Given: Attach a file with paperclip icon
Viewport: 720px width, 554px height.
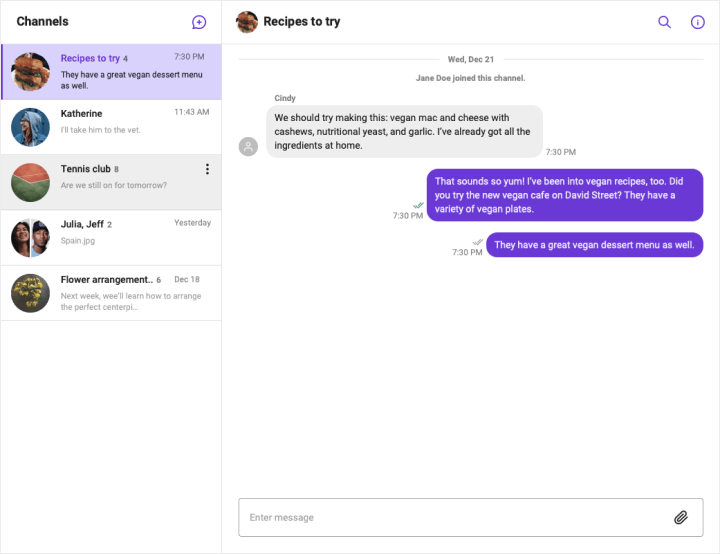Looking at the screenshot, I should pos(681,517).
